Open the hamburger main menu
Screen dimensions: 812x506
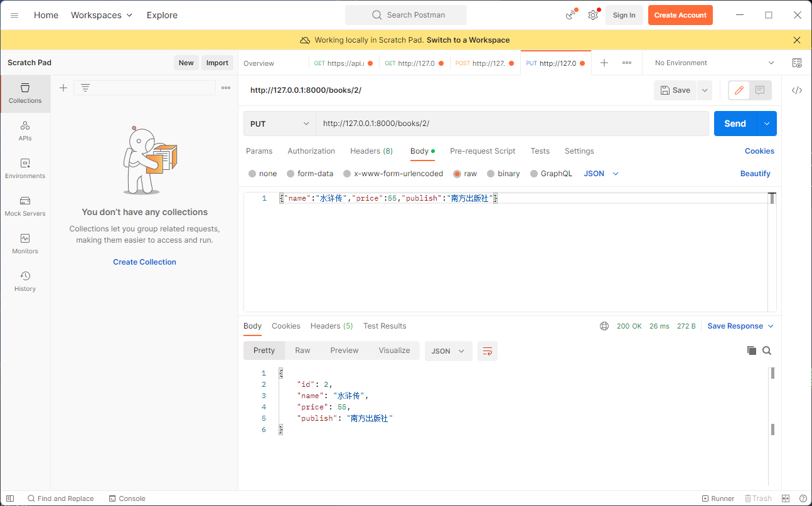(x=14, y=15)
